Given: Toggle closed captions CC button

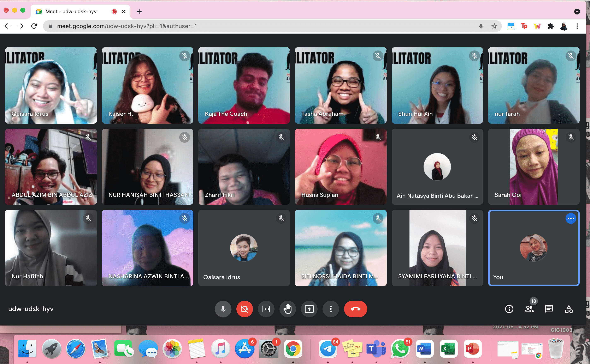Looking at the screenshot, I should (266, 309).
